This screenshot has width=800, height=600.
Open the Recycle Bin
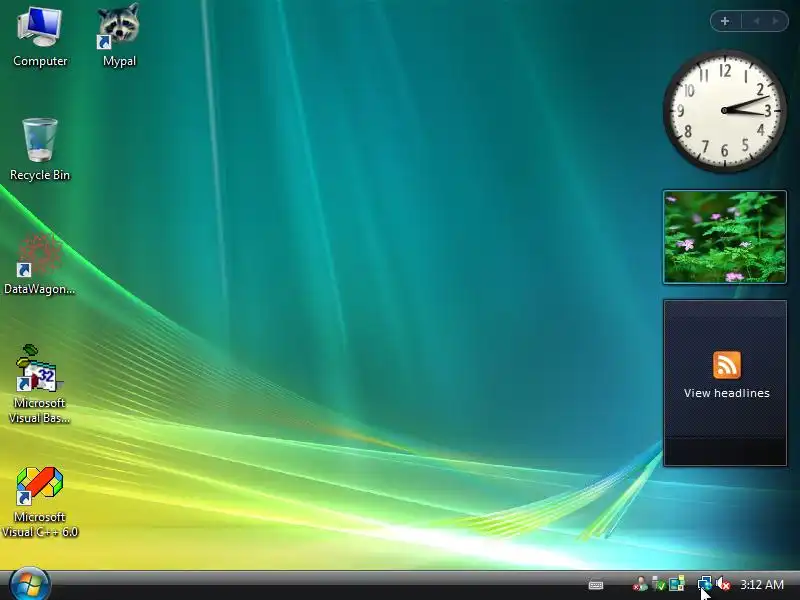click(x=40, y=150)
